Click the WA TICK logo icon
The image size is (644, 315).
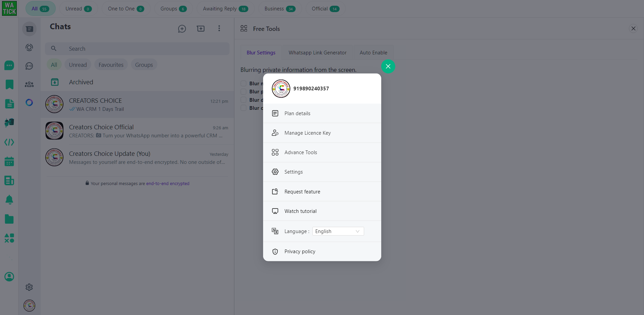pyautogui.click(x=9, y=8)
